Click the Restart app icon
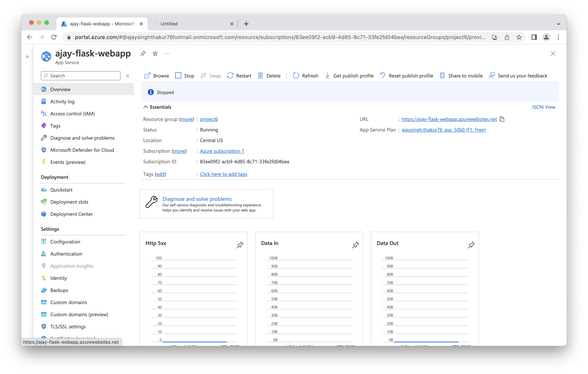This screenshot has height=374, width=588. [230, 76]
